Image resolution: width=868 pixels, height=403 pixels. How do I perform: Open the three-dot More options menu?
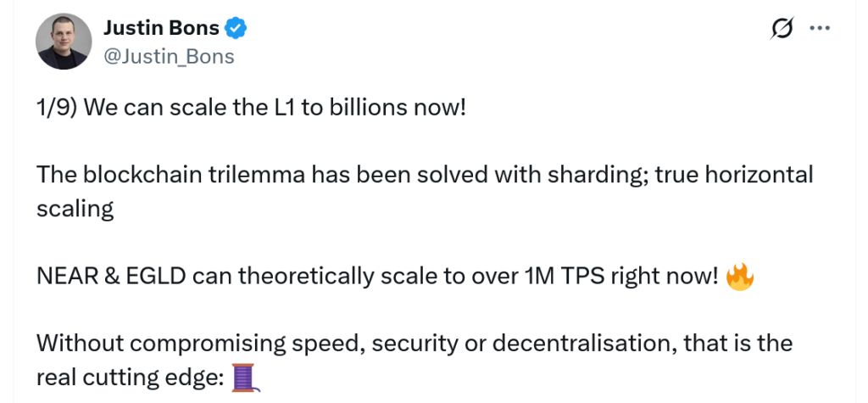click(820, 28)
